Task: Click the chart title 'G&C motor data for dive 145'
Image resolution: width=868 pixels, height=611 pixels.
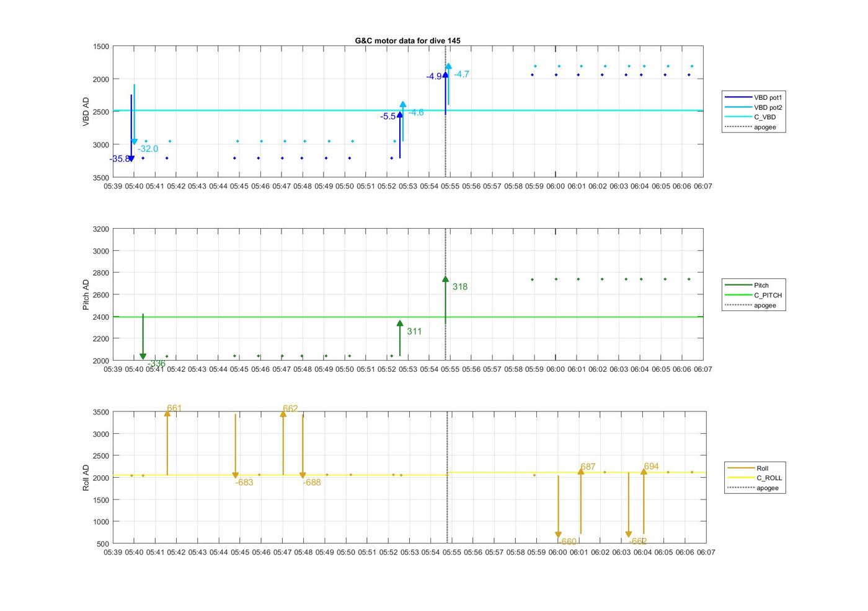Action: point(407,40)
